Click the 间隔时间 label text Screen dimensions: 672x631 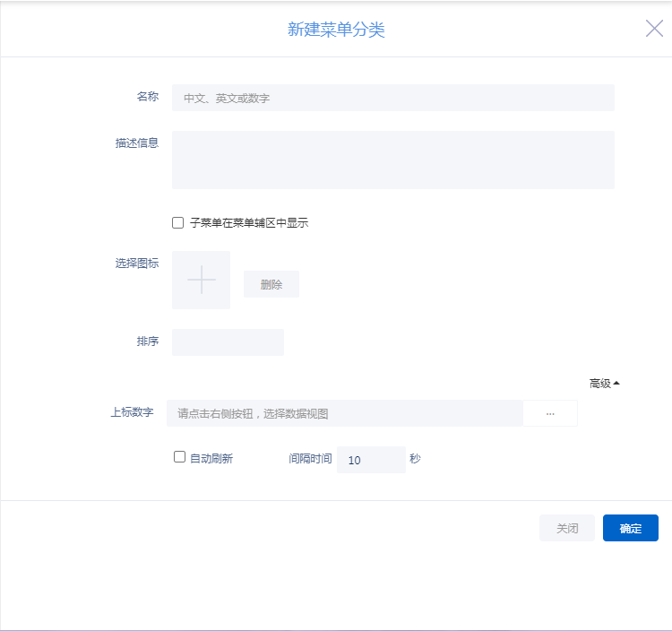point(310,459)
